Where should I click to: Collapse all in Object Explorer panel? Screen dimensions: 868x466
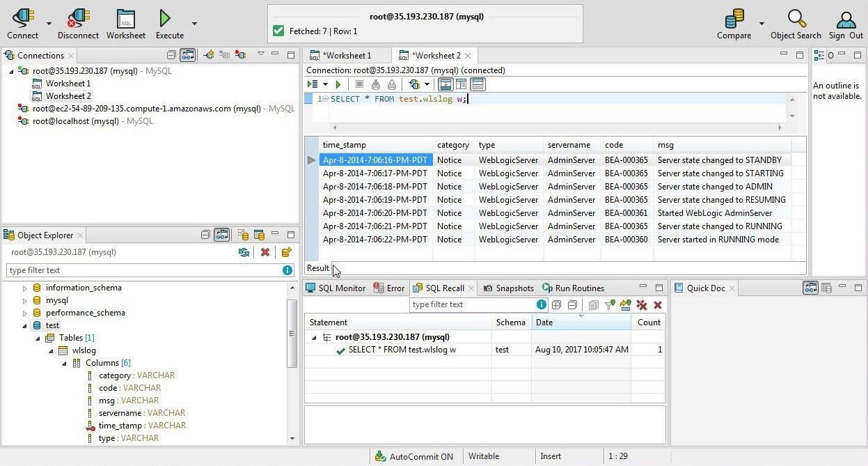[205, 235]
